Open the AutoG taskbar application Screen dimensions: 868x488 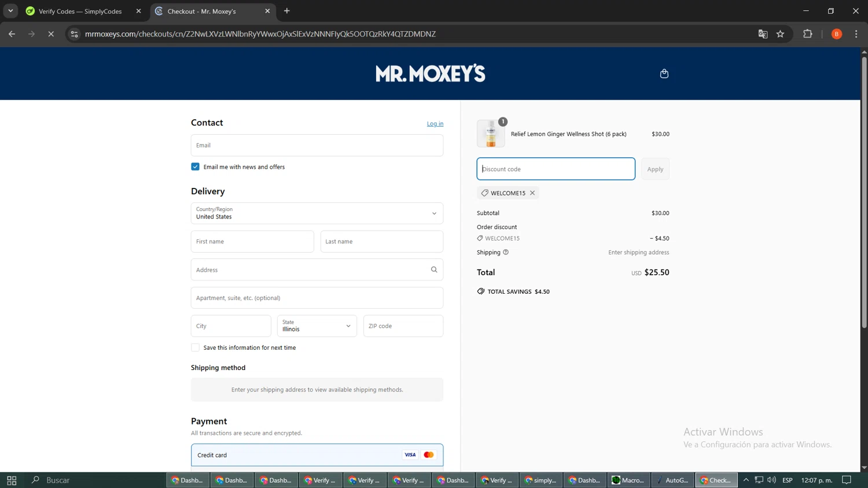point(672,480)
